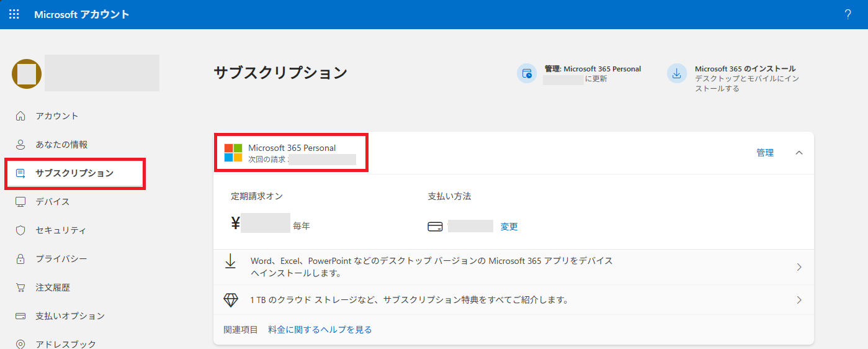868x349 pixels.
Task: Open セキュリティ in the sidebar
Action: [x=61, y=230]
